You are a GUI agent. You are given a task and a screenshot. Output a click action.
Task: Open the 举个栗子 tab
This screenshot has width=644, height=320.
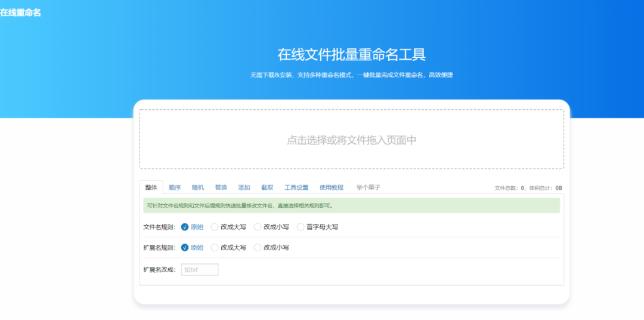(369, 187)
